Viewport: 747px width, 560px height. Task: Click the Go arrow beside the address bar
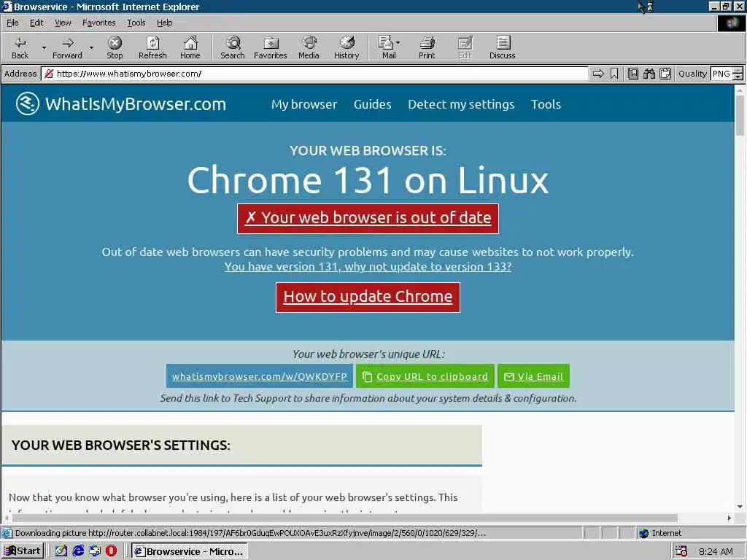point(598,74)
